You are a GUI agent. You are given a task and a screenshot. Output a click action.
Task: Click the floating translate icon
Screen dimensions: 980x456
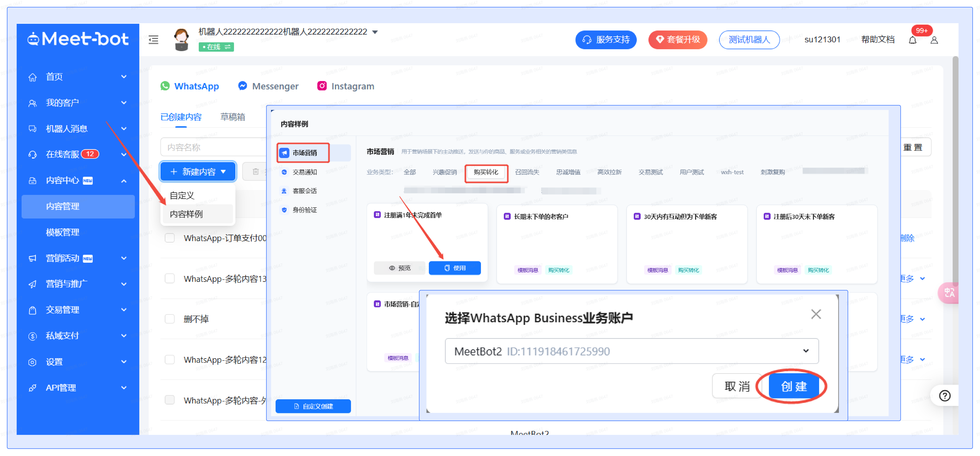[x=949, y=293]
